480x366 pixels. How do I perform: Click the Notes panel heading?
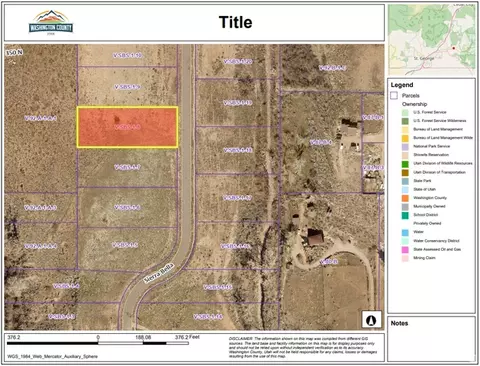tap(399, 323)
